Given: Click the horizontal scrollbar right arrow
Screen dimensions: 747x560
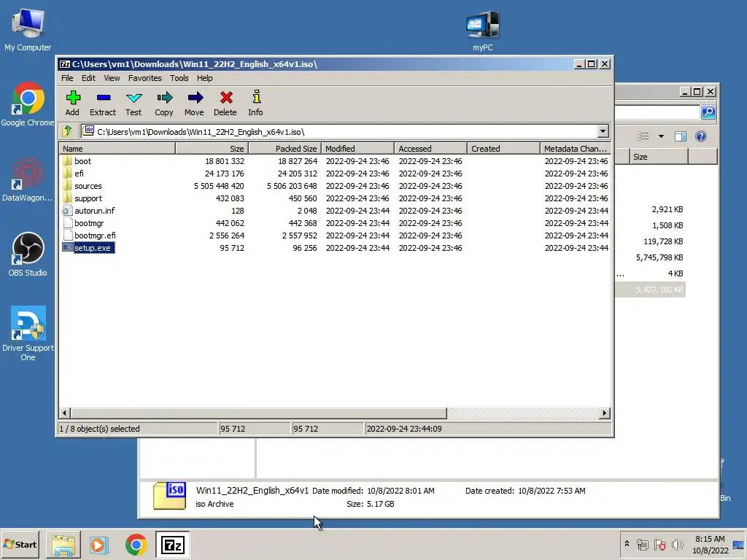Looking at the screenshot, I should pos(605,413).
